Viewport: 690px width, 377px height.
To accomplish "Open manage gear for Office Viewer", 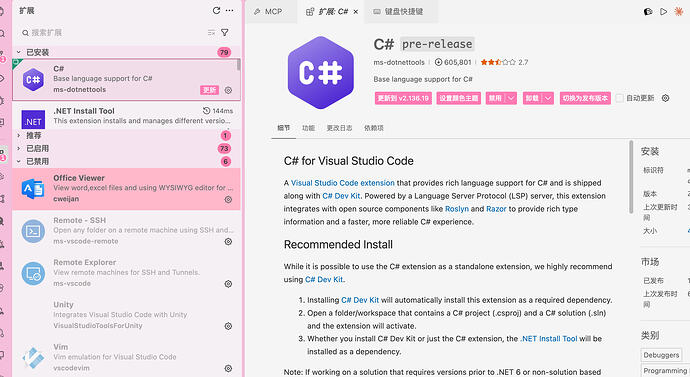I will (228, 199).
